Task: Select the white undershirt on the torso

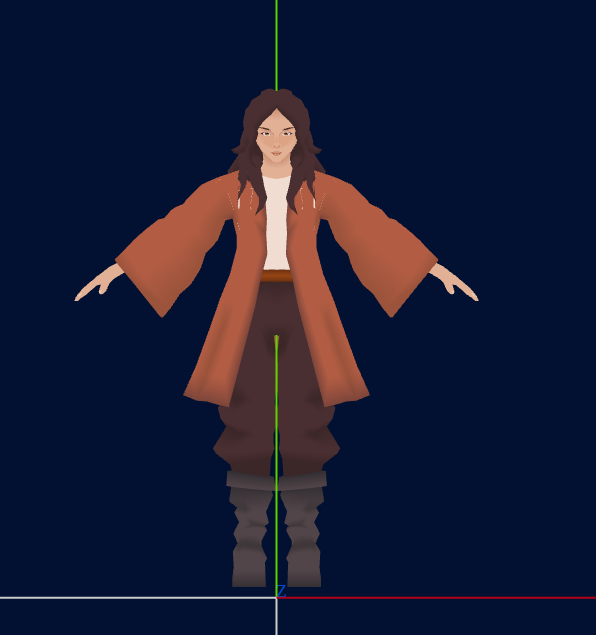Action: (277, 223)
